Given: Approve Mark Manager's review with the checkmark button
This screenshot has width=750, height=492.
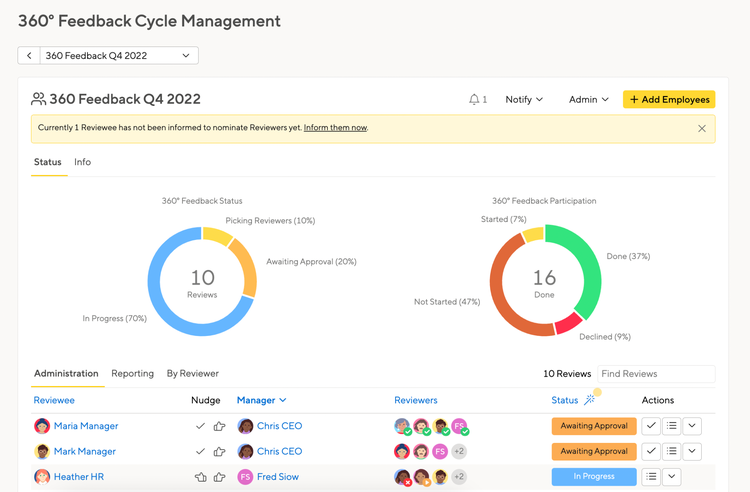Looking at the screenshot, I should [x=651, y=451].
